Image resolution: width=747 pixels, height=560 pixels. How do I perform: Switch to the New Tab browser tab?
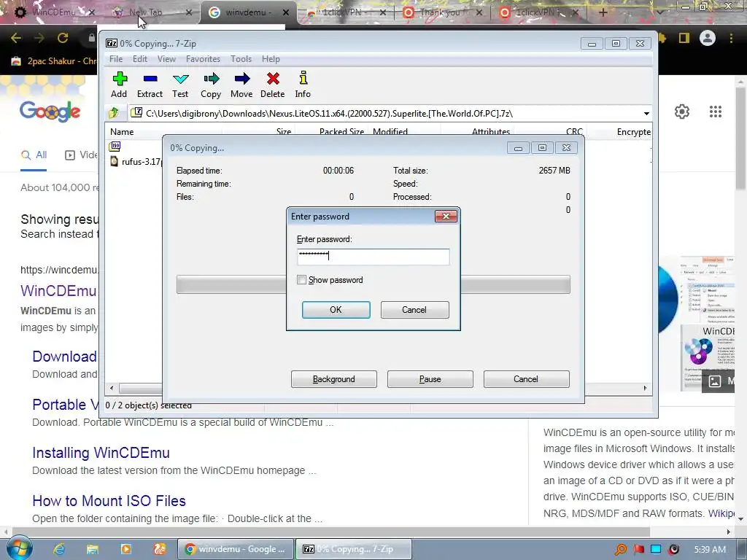pos(145,12)
